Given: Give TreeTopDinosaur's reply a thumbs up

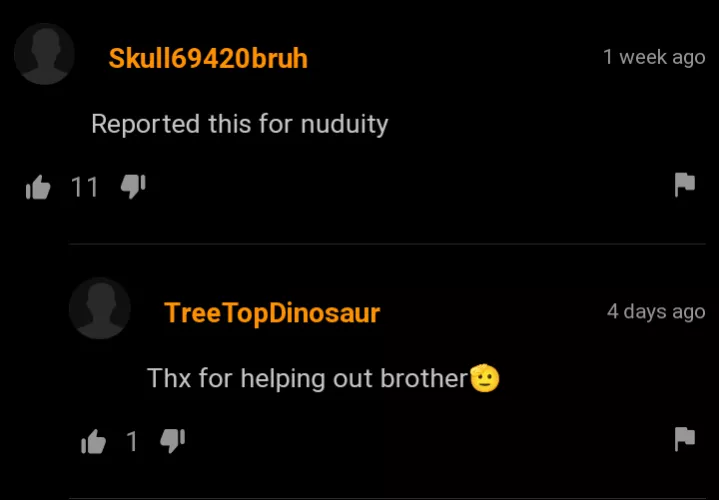Looking at the screenshot, I should click(x=93, y=442).
